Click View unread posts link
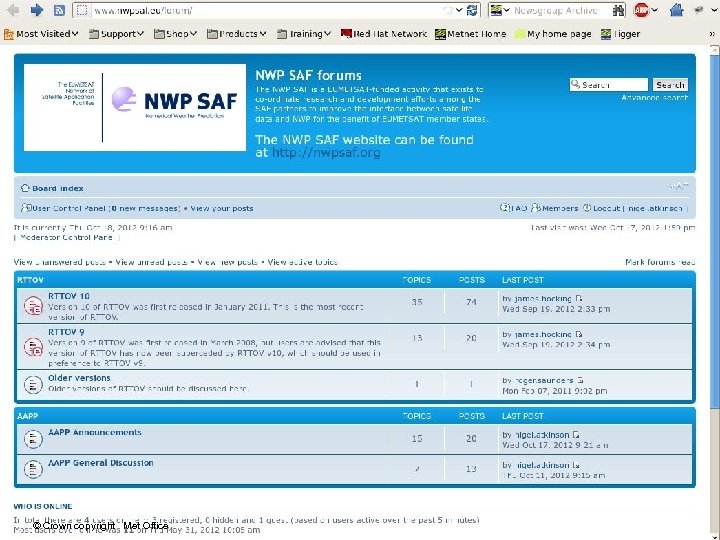Image resolution: width=720 pixels, height=540 pixels. point(152,262)
